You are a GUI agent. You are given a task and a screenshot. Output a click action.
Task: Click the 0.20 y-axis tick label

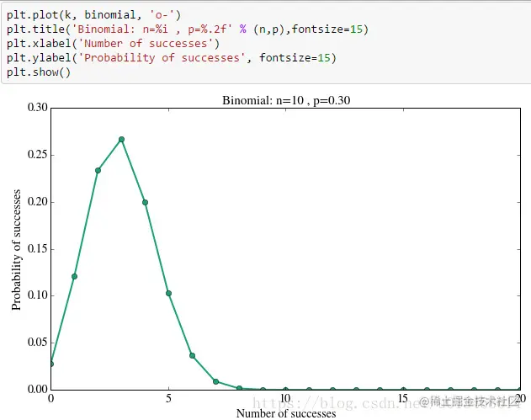[38, 201]
